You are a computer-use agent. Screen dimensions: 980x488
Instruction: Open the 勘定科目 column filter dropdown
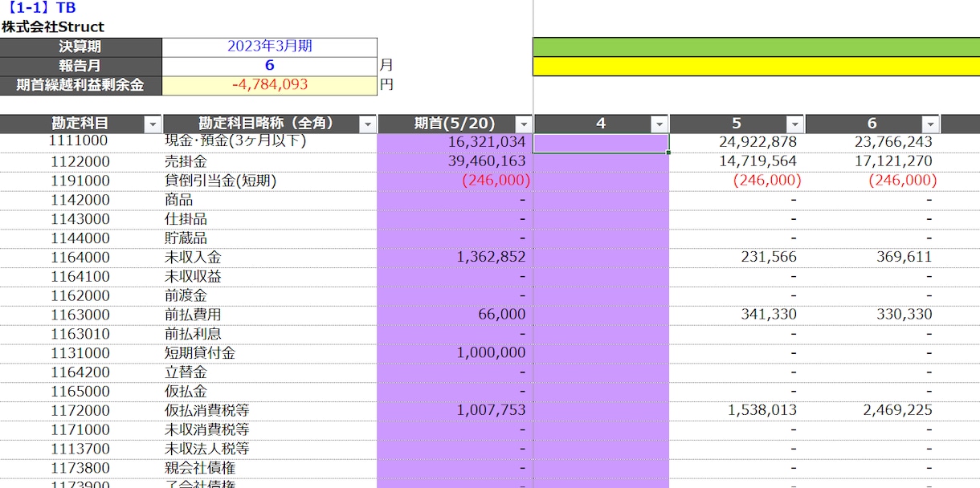[x=152, y=124]
